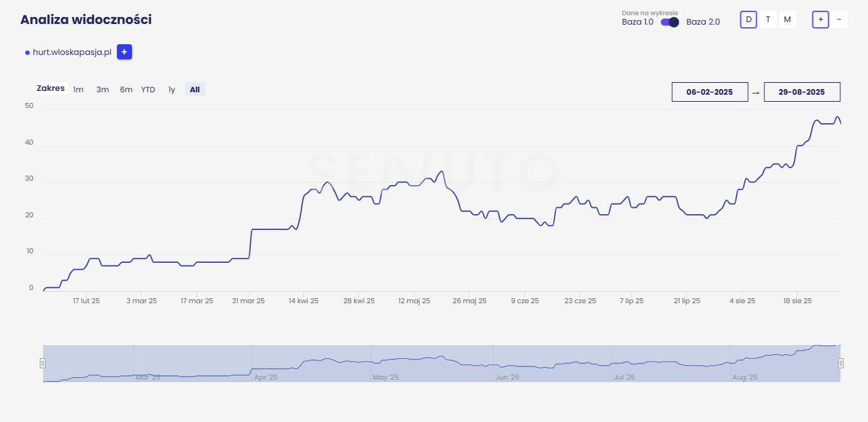Choose the YTD range option
Screen dimensions: 868x422
click(148, 90)
